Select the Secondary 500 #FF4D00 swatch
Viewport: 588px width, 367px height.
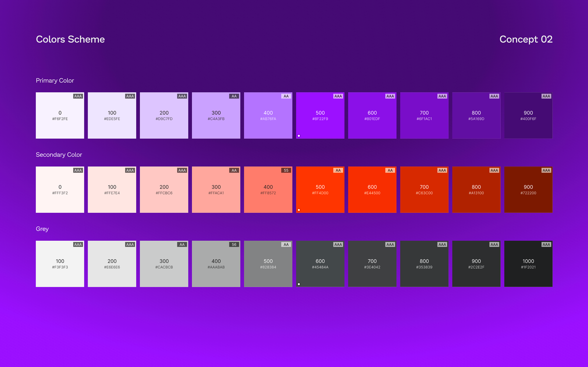click(320, 190)
